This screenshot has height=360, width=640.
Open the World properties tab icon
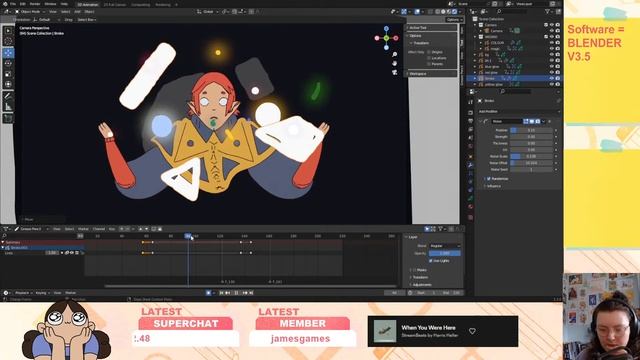point(471,146)
